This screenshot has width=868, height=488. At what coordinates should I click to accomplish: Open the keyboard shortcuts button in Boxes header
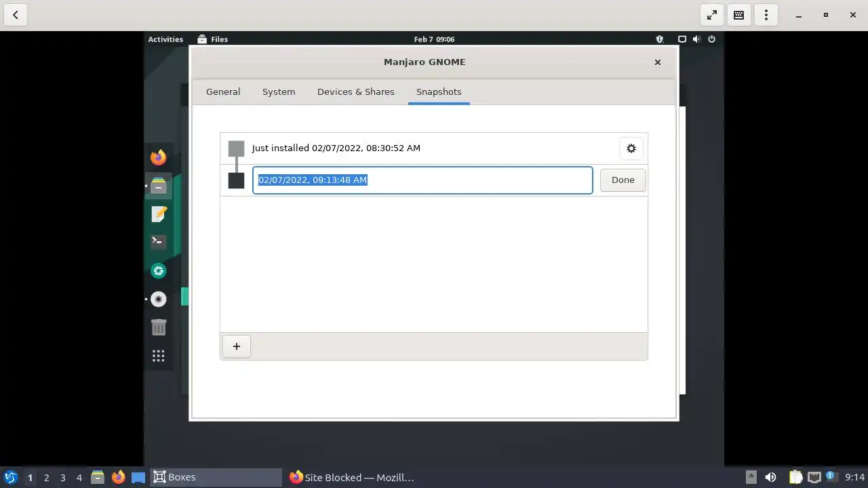[739, 15]
